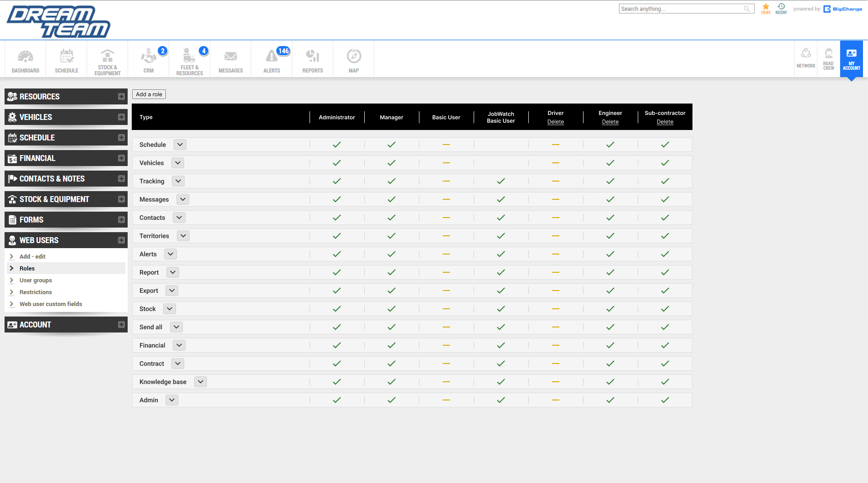Open Restrictions menu item

(36, 292)
